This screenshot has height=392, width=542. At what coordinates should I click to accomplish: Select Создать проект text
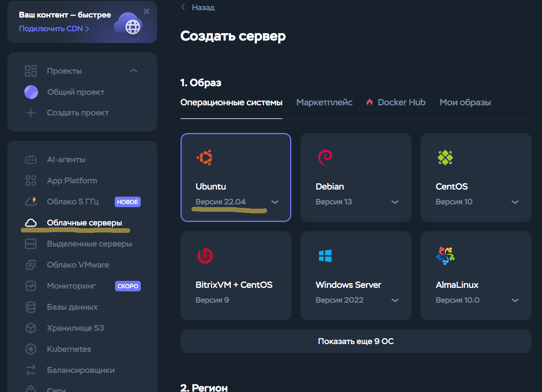pyautogui.click(x=78, y=113)
